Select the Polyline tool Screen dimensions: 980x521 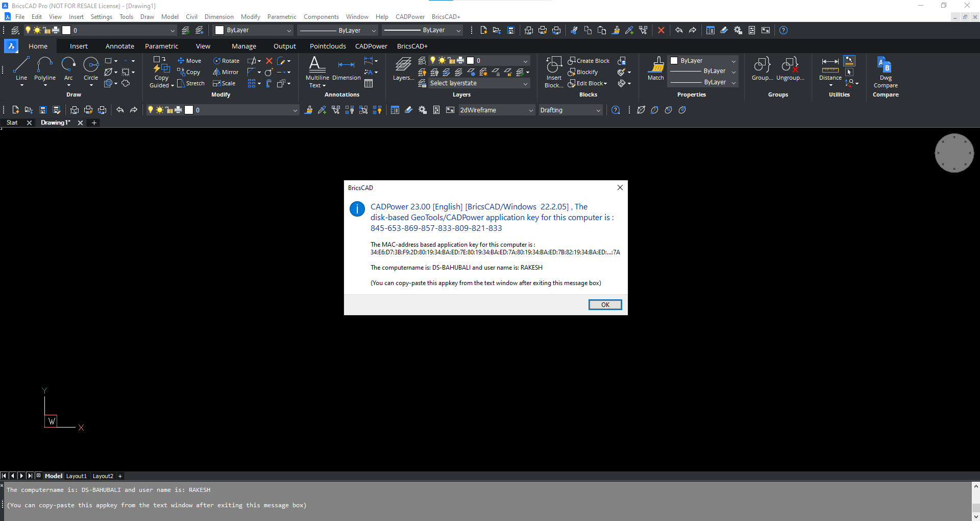click(45, 68)
